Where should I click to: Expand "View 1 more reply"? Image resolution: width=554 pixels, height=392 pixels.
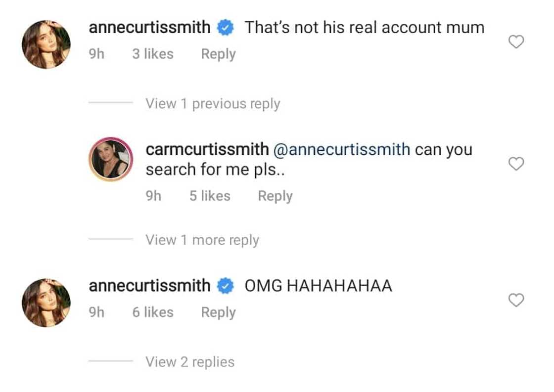tap(202, 240)
